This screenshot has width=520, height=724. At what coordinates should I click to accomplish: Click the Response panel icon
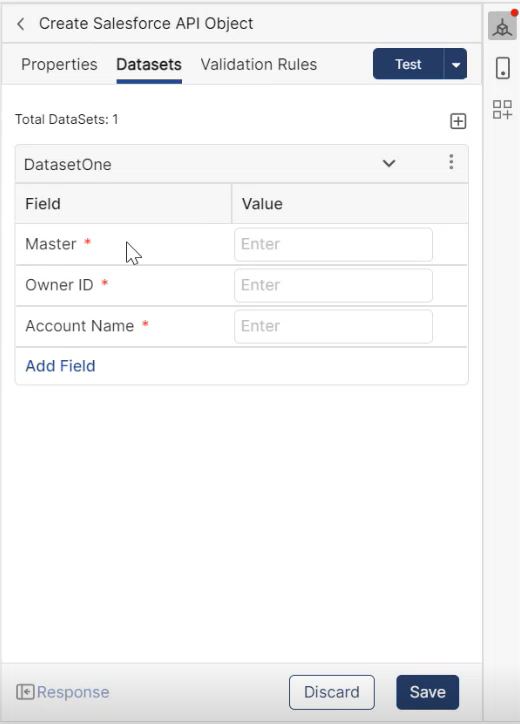25,692
